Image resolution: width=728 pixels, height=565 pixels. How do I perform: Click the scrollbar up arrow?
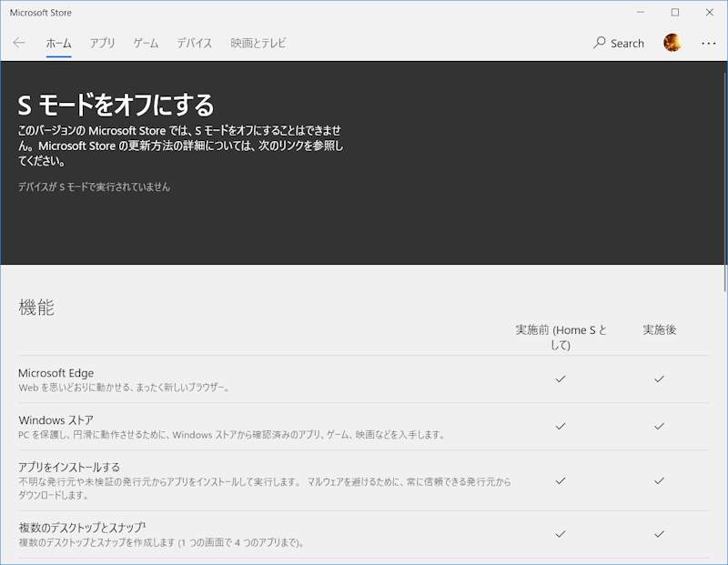(723, 66)
